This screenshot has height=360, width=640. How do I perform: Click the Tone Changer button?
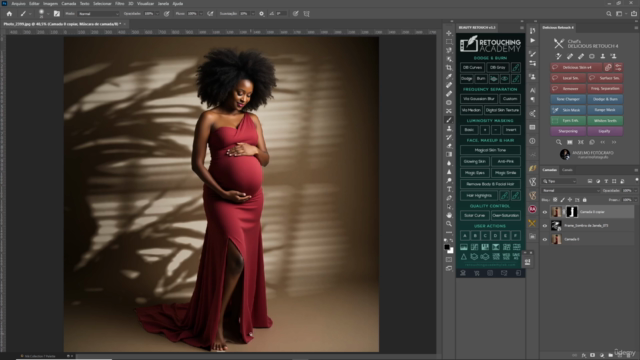568,99
